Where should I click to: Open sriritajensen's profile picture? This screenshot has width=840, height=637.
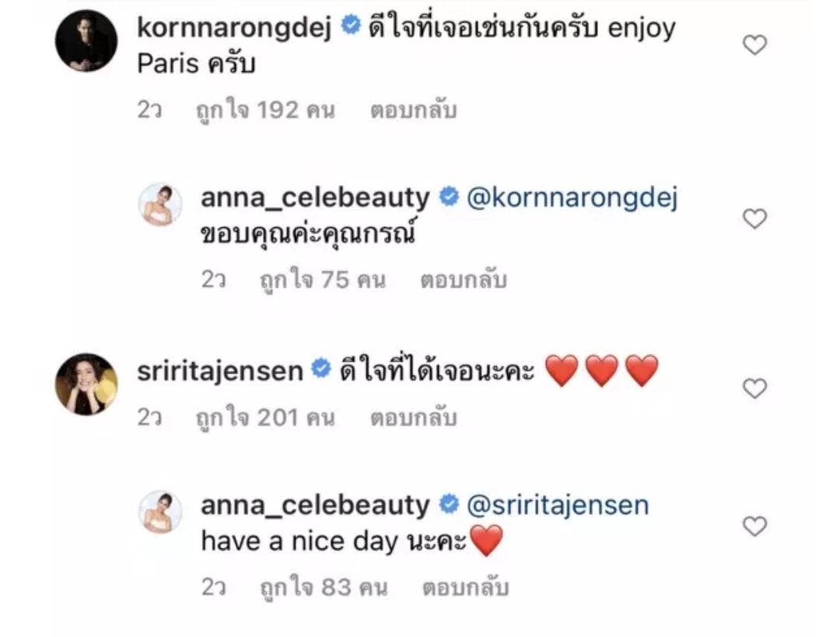click(x=86, y=384)
